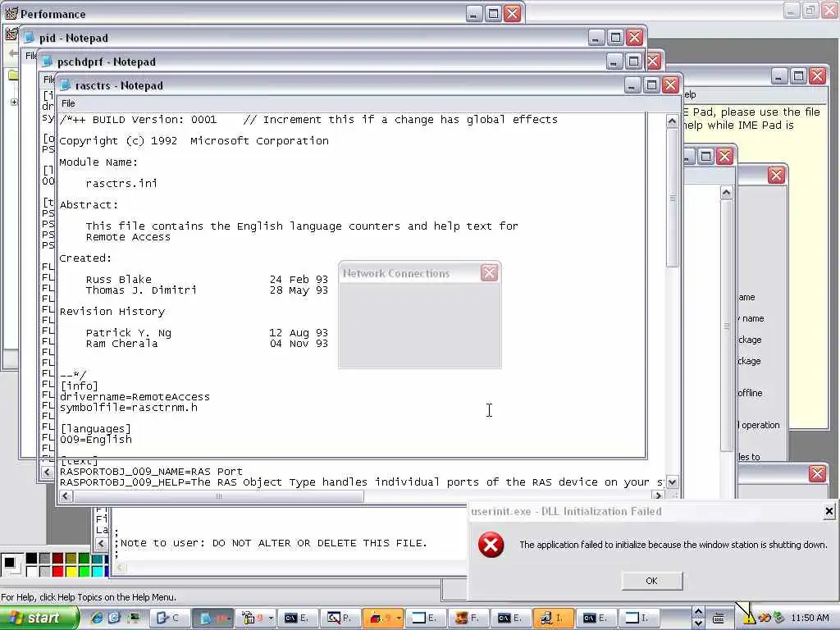Click 'Patrick Y. Ng' line in Notepad
Image resolution: width=840 pixels, height=630 pixels.
(x=129, y=333)
